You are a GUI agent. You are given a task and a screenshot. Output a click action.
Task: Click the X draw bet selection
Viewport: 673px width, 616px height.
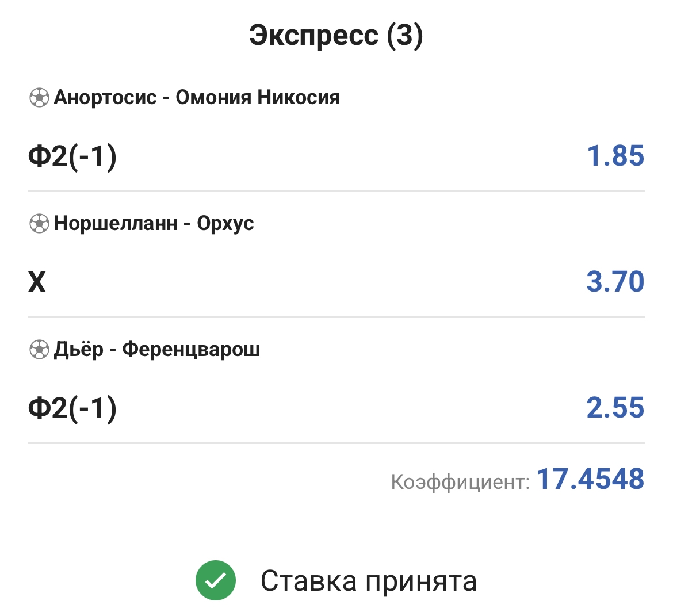pyautogui.click(x=37, y=282)
